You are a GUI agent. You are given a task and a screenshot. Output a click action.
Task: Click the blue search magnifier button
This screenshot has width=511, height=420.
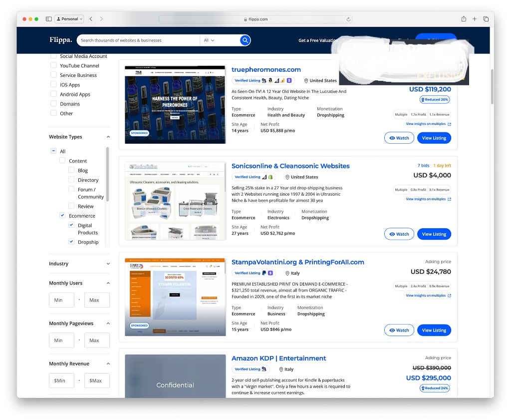click(x=245, y=40)
